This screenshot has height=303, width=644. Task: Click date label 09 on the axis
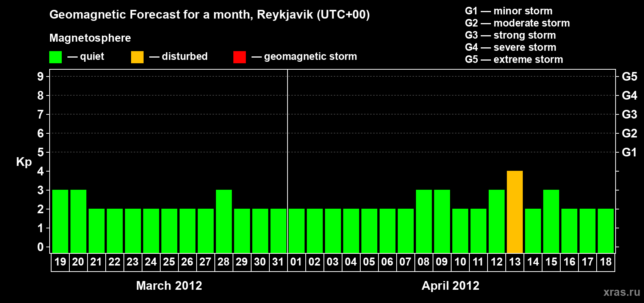pyautogui.click(x=442, y=262)
